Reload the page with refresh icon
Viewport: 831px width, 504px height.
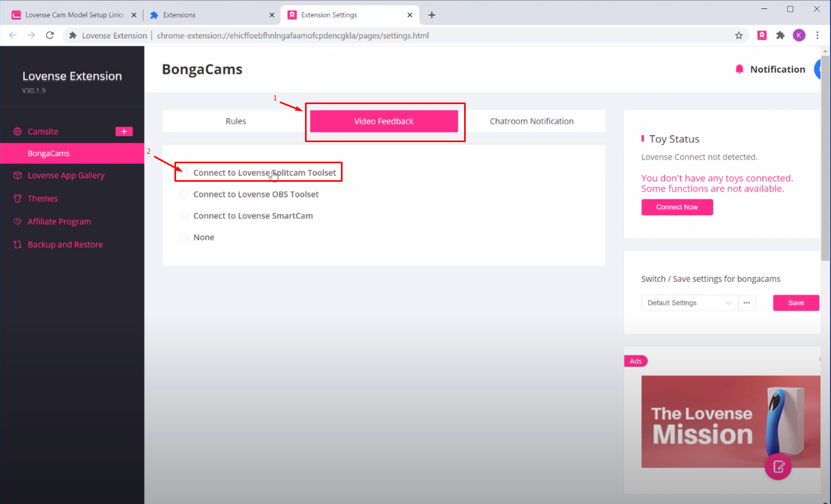50,35
